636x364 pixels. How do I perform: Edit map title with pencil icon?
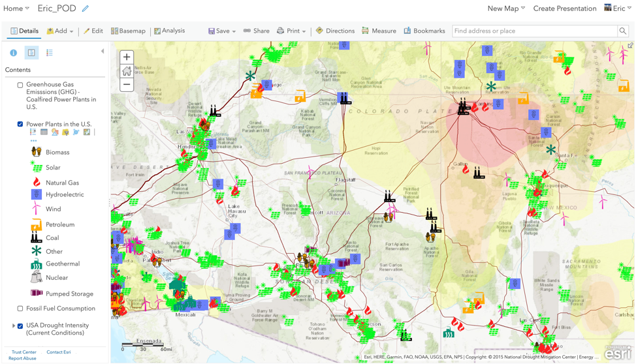point(85,8)
